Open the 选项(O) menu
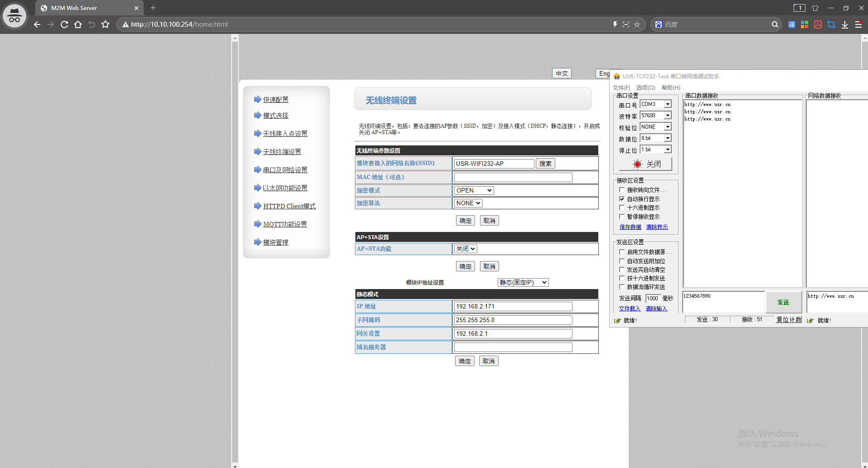This screenshot has height=468, width=868. pos(645,87)
